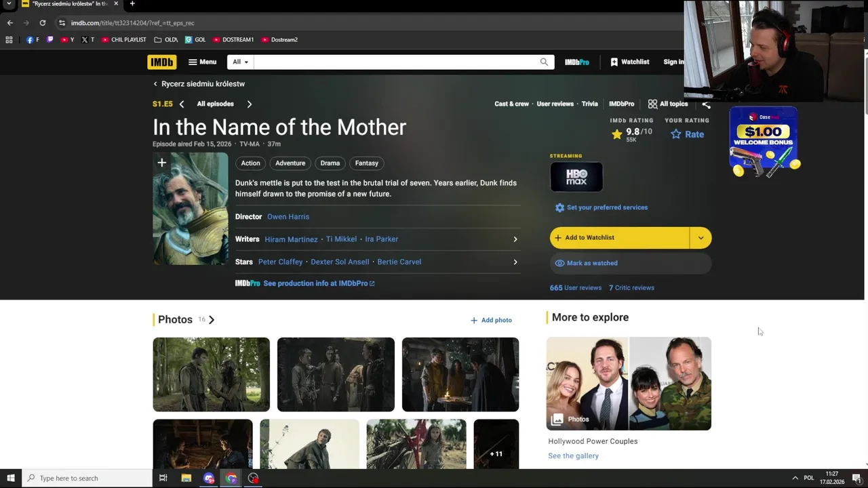See production info at IMDbPro

pyautogui.click(x=319, y=283)
